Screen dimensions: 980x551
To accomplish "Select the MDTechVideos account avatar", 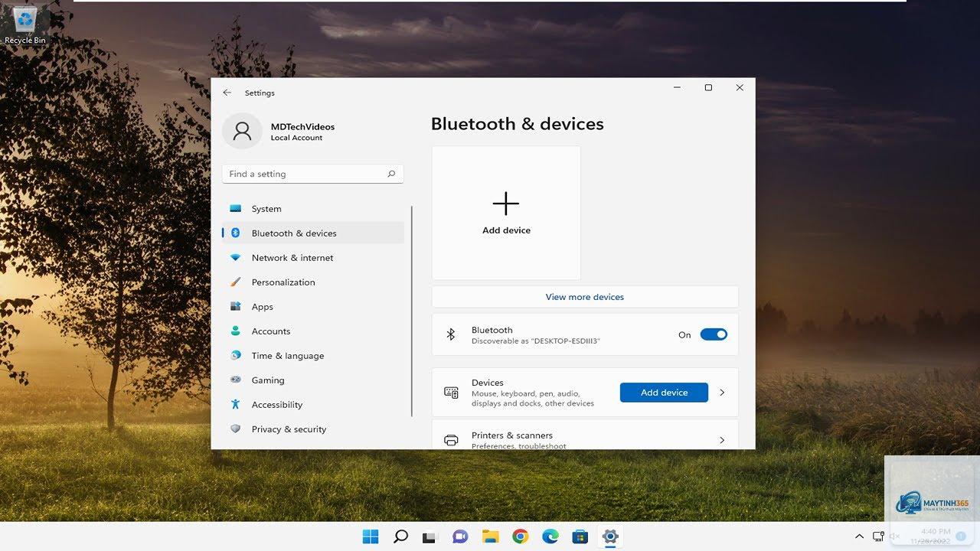I will (242, 132).
